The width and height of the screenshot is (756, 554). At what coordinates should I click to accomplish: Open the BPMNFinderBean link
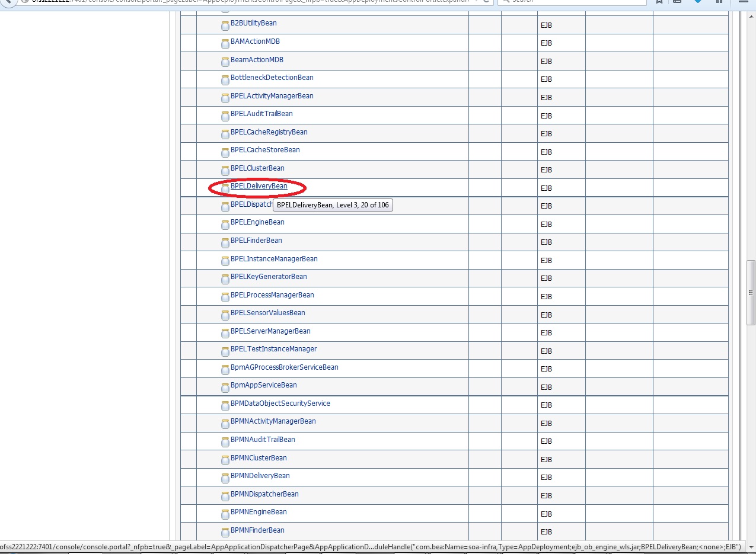[x=257, y=530]
